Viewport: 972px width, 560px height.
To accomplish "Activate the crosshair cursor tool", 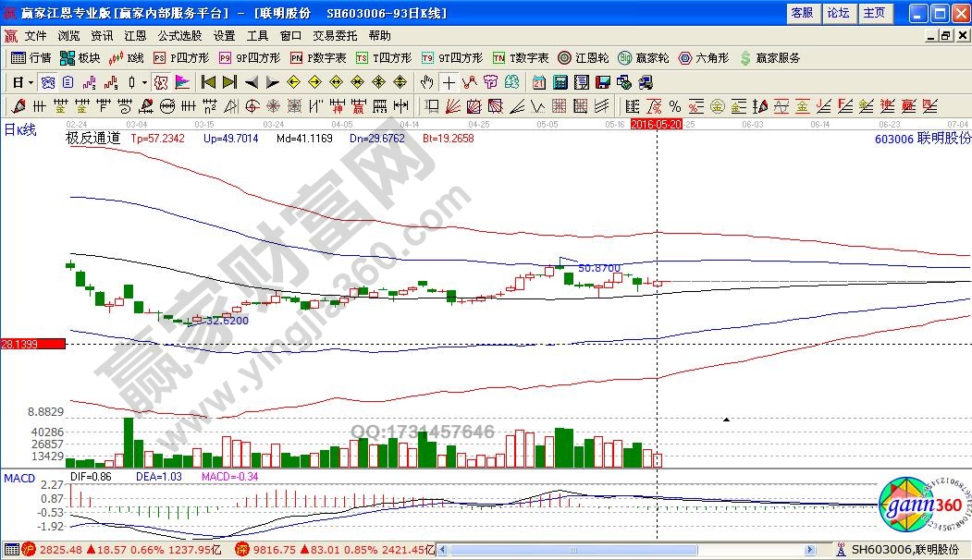I will (x=449, y=81).
